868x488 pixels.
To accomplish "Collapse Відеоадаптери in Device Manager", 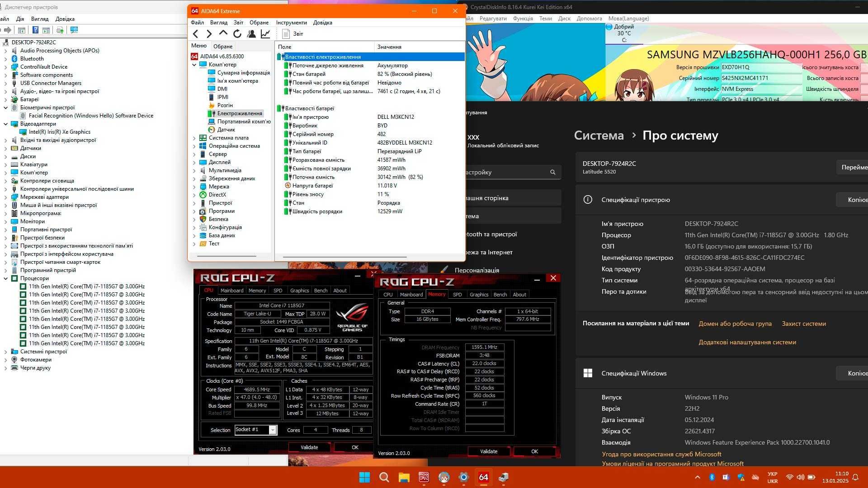I will [5, 124].
